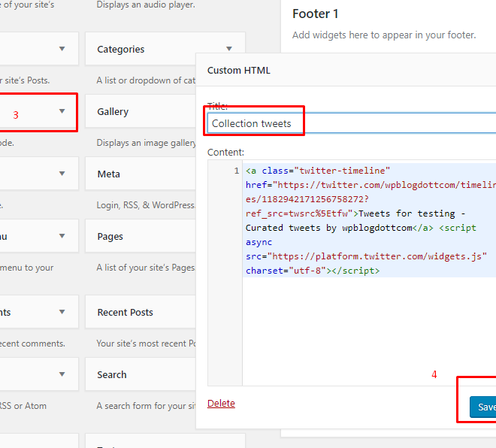Open the Gallery widget
Viewport: 496px width, 448px height.
point(141,111)
